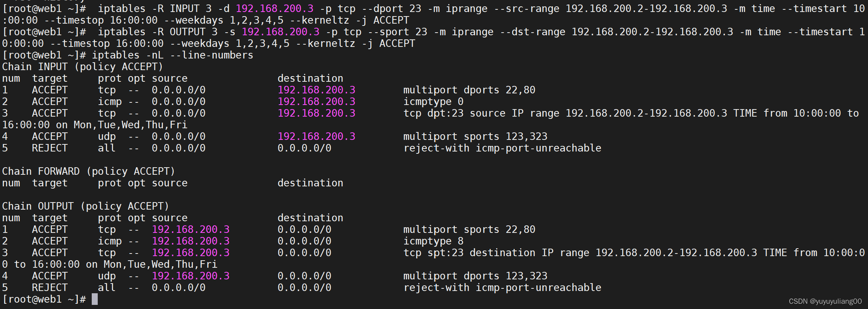Select 'multiport sports 22,80' in OUTPUT rule 1
Screen dimensions: 868x309
469,229
